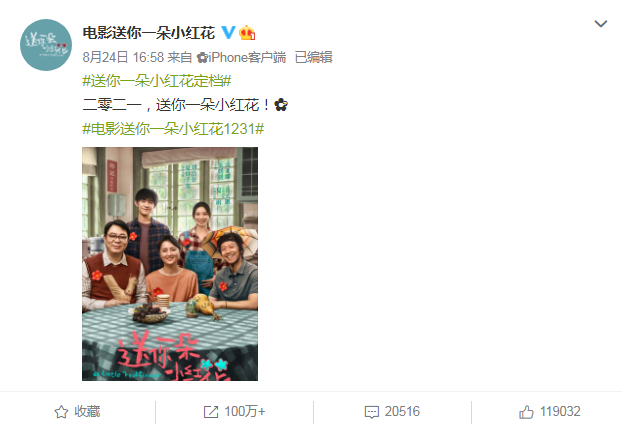Enlarge the movie poster thumbnail
This screenshot has height=427, width=622.
(170, 264)
